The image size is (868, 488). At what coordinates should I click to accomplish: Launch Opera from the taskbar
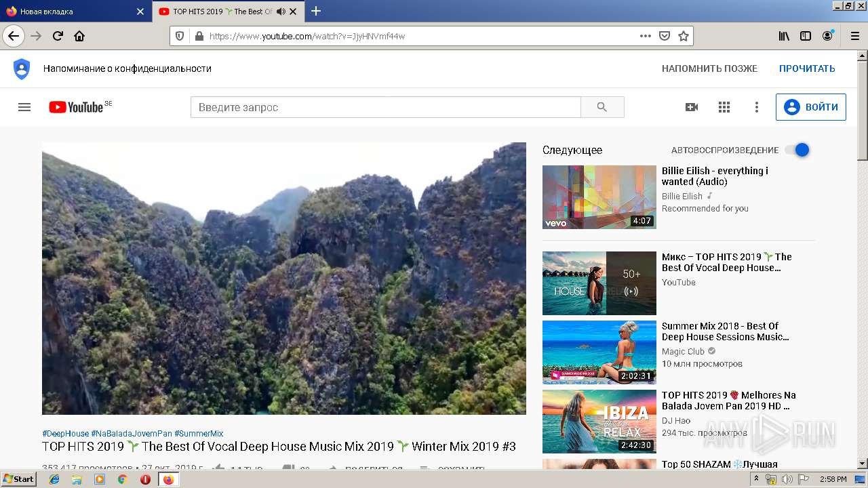click(145, 479)
